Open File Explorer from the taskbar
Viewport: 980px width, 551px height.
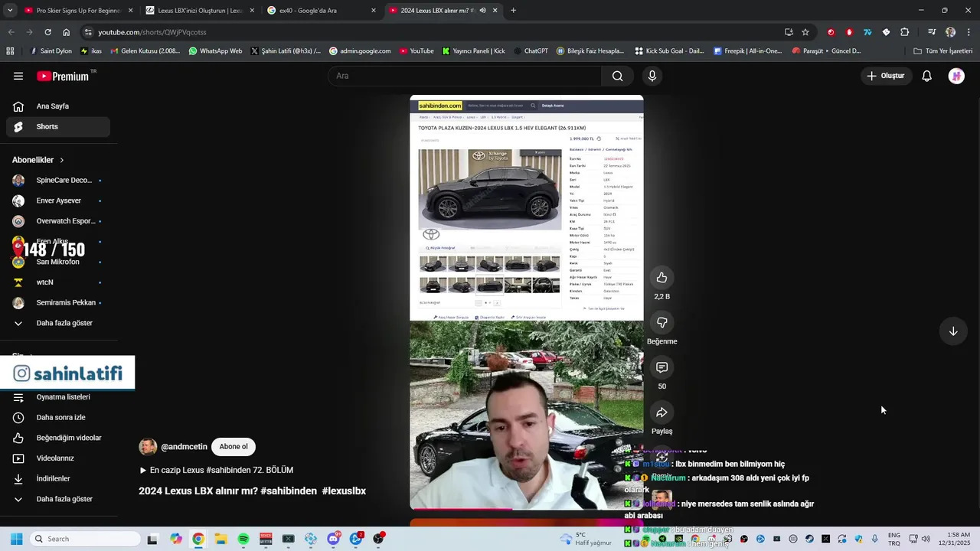220,539
